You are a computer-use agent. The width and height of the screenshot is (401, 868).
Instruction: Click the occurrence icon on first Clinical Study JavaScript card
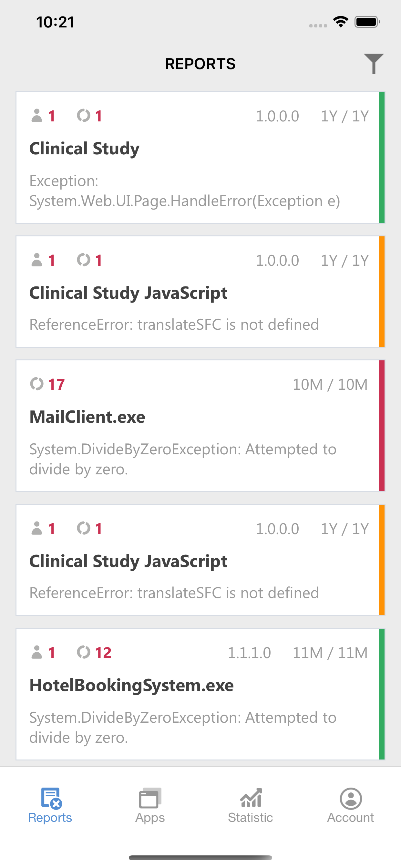[83, 260]
